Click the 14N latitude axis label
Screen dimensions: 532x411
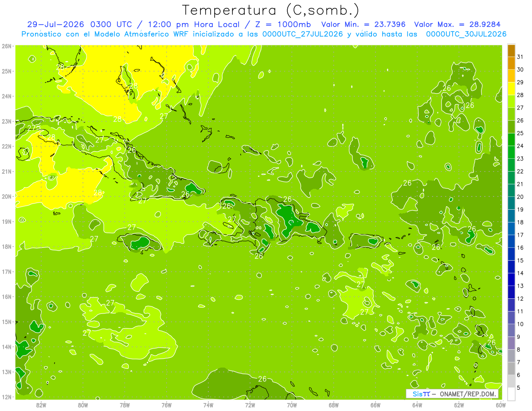[x=6, y=347]
